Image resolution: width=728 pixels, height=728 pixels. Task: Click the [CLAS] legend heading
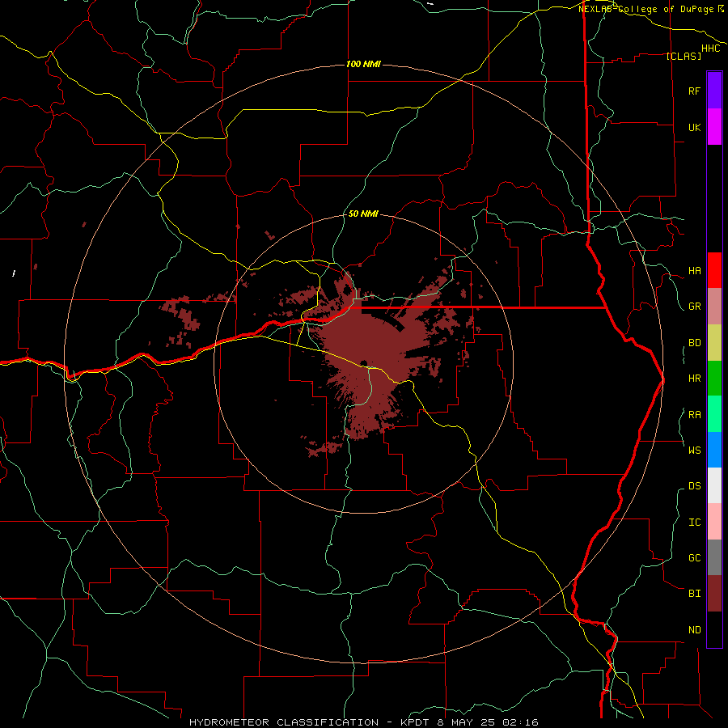[683, 56]
